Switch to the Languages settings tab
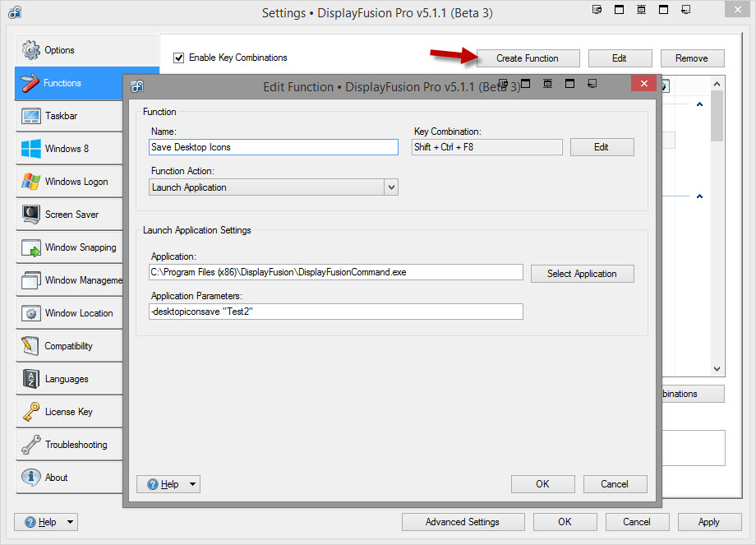Image resolution: width=756 pixels, height=545 pixels. 67,379
